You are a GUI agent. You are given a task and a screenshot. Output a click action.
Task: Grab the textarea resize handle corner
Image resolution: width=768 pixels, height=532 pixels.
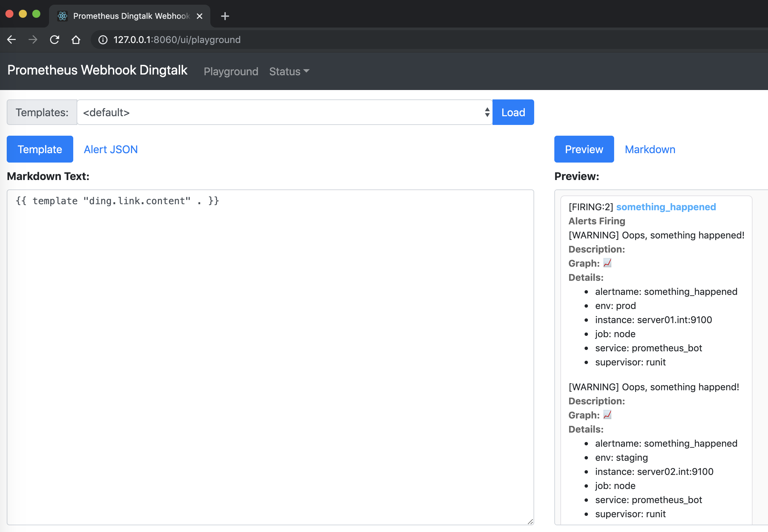point(530,521)
